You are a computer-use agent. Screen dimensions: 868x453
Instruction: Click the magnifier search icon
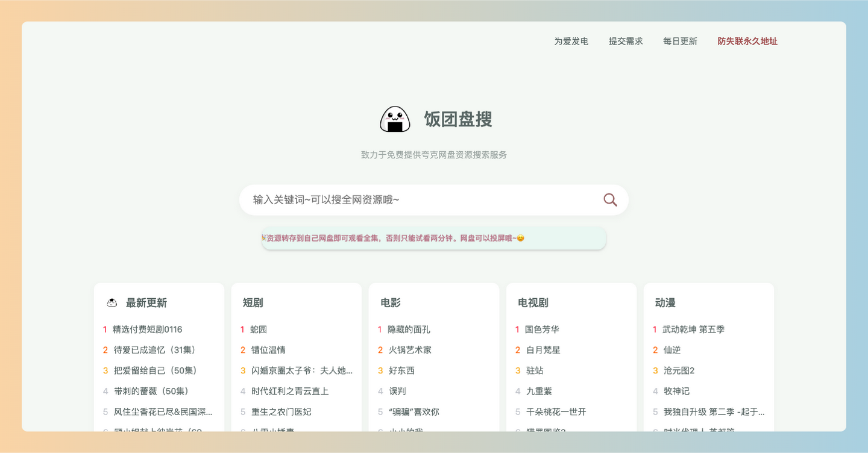tap(610, 200)
